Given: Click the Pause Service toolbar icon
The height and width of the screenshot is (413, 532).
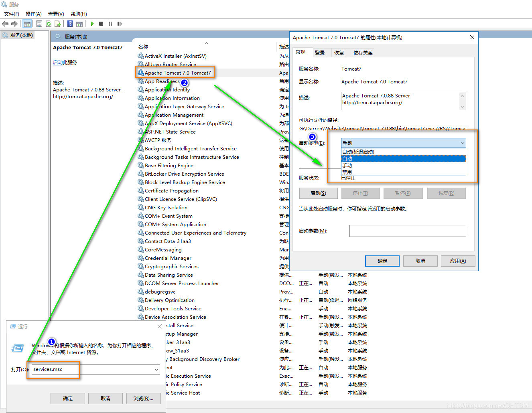Looking at the screenshot, I should coord(110,24).
